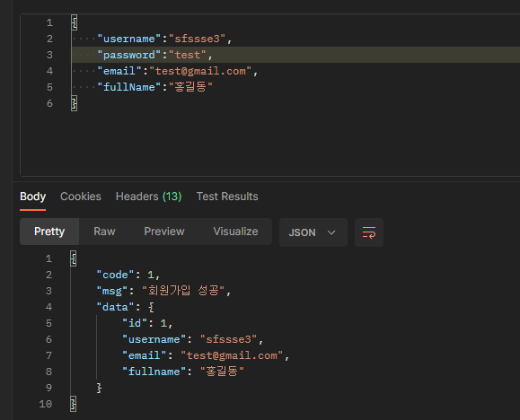Open the Test Results tab

[227, 197]
